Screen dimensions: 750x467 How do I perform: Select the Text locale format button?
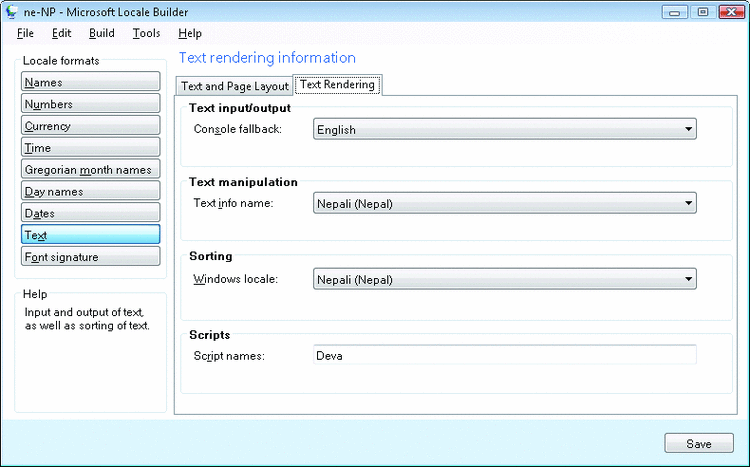(90, 234)
